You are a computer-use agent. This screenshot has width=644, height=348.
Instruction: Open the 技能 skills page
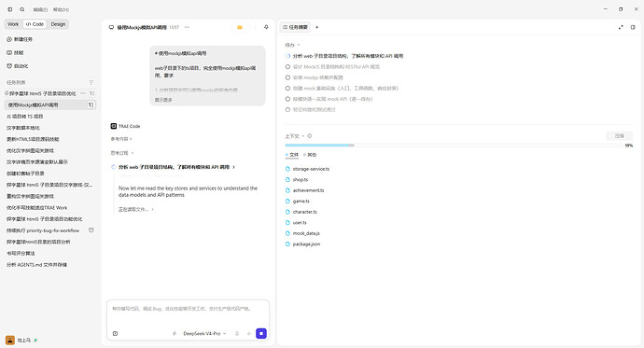tap(15, 52)
